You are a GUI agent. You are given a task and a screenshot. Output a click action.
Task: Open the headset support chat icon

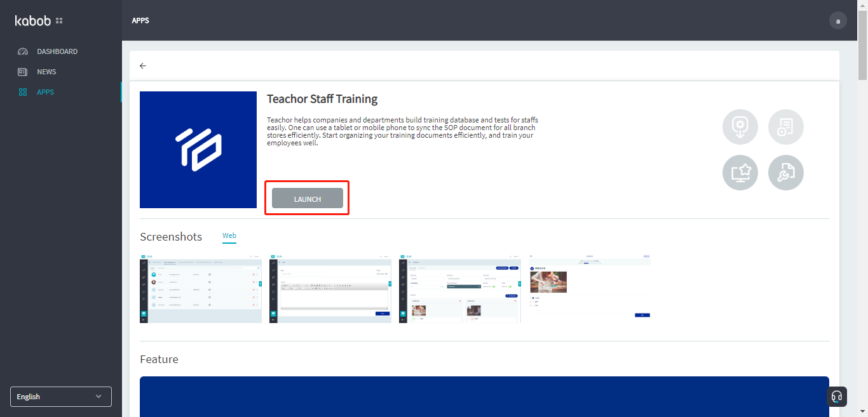(837, 397)
